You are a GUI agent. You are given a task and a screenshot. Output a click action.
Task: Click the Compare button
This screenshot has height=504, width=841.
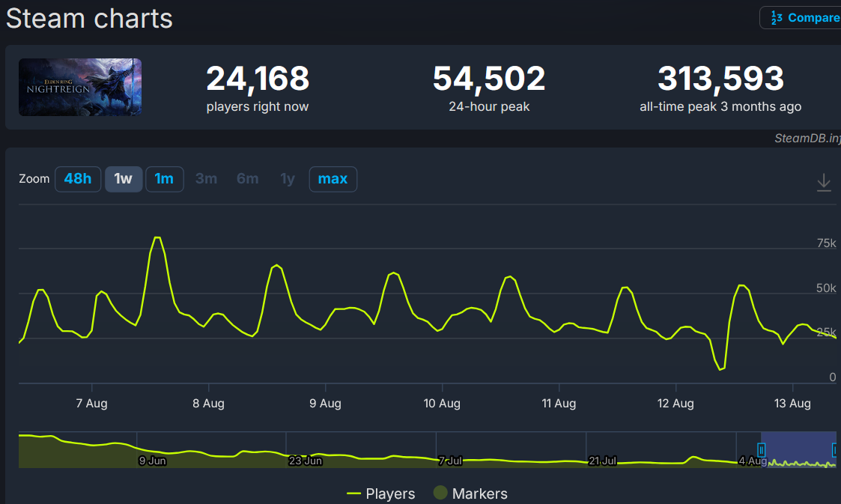[x=801, y=18]
